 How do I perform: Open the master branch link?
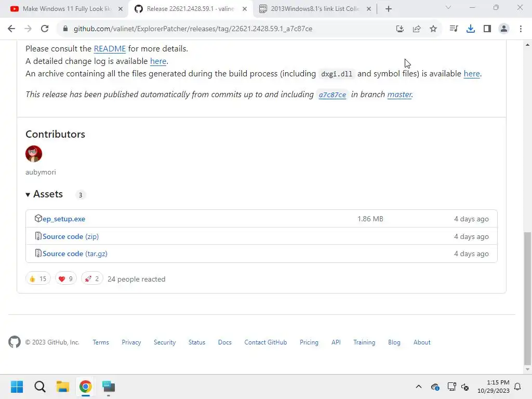tap(400, 95)
